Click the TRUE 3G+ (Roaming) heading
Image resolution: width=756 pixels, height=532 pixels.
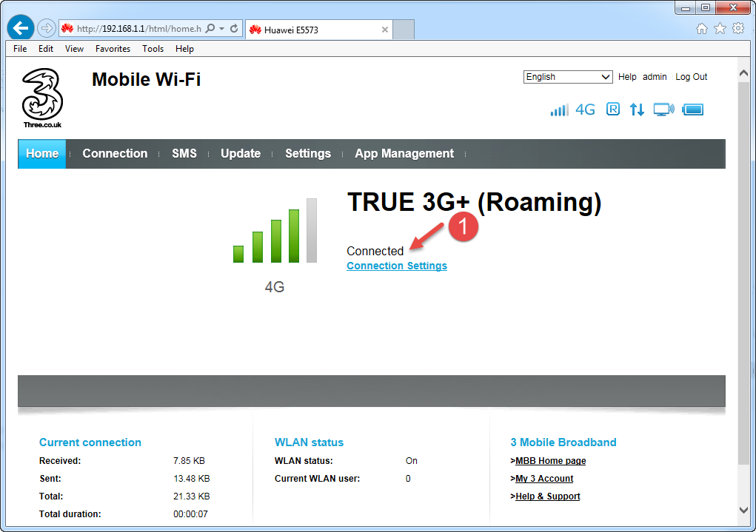coord(475,203)
